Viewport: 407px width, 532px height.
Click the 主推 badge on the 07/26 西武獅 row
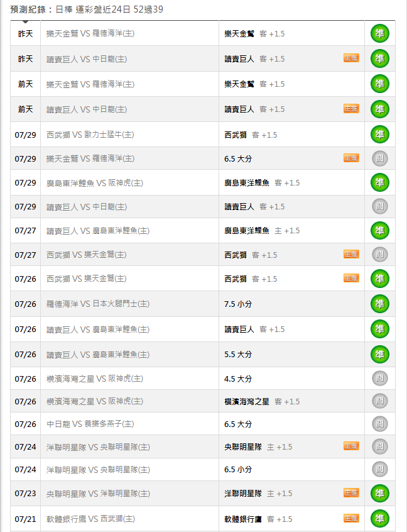pos(351,278)
